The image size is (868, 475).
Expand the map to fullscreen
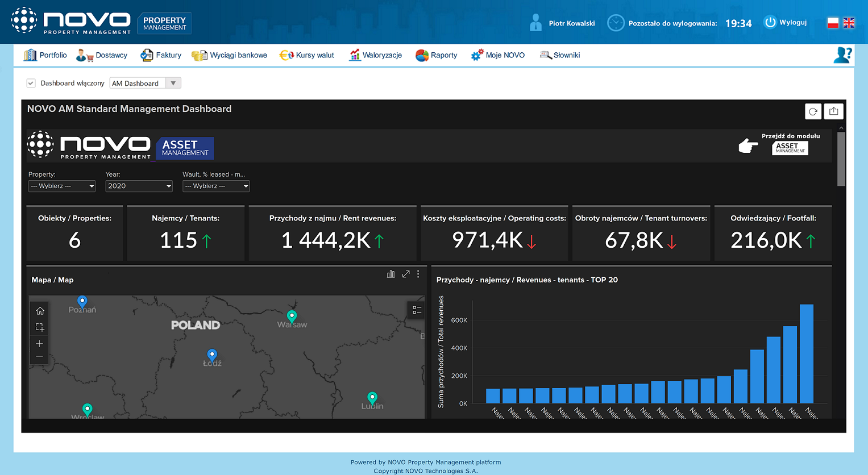pos(406,274)
